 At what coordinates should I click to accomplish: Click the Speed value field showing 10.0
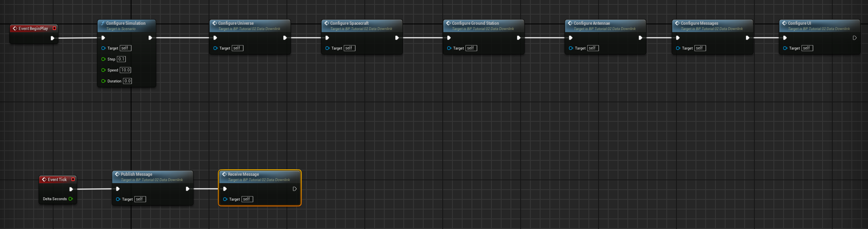(x=125, y=70)
